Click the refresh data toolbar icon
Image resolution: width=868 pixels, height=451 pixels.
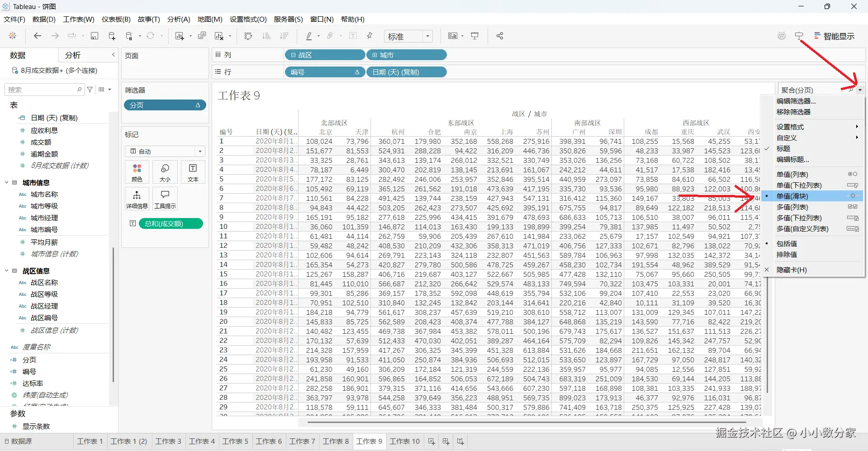click(151, 36)
